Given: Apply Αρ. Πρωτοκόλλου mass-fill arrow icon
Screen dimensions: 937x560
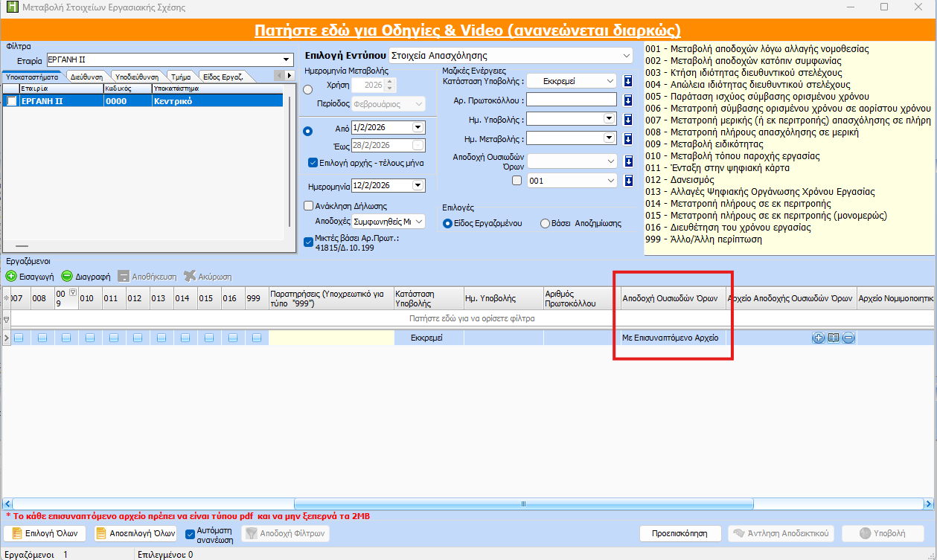Looking at the screenshot, I should pyautogui.click(x=627, y=100).
